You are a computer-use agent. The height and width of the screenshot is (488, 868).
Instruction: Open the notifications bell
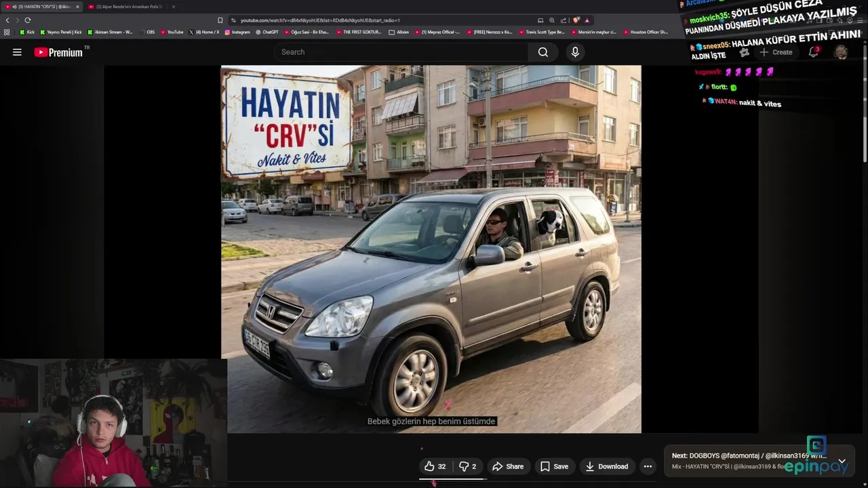point(813,52)
